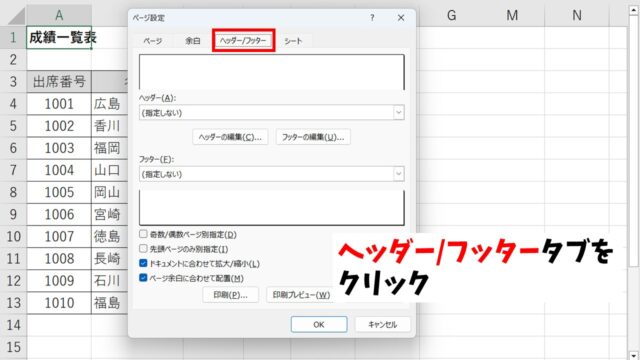Select column G header

[x=451, y=16]
